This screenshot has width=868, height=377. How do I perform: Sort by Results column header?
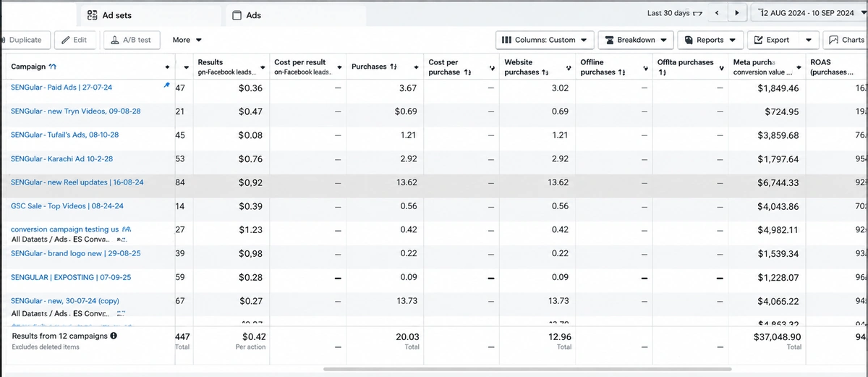tap(210, 62)
